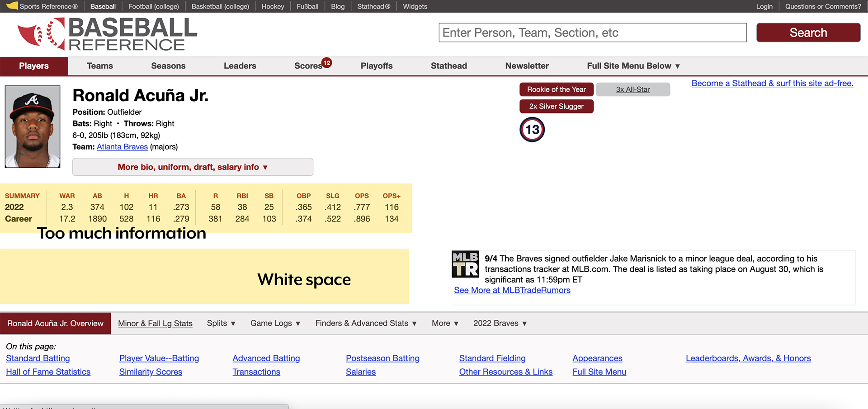Jump to Player Value--Batting section
This screenshot has width=868, height=409.
tap(159, 358)
